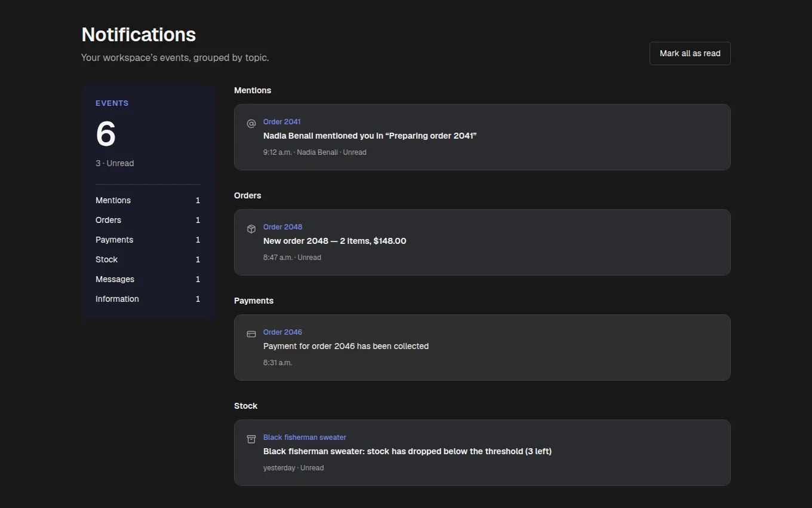Click the 'Stock' section heading above sweater card
Screen dimensions: 812x508
coord(245,406)
